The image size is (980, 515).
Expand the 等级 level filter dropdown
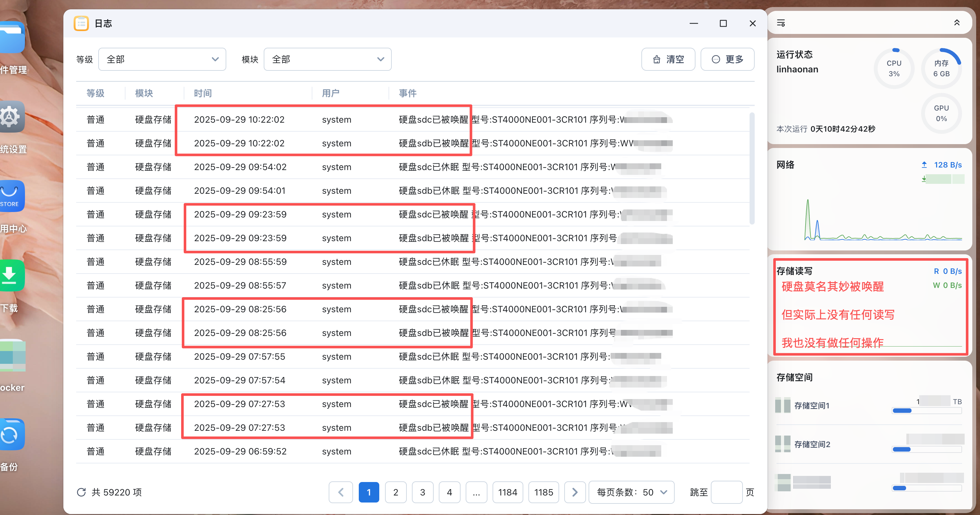click(162, 59)
